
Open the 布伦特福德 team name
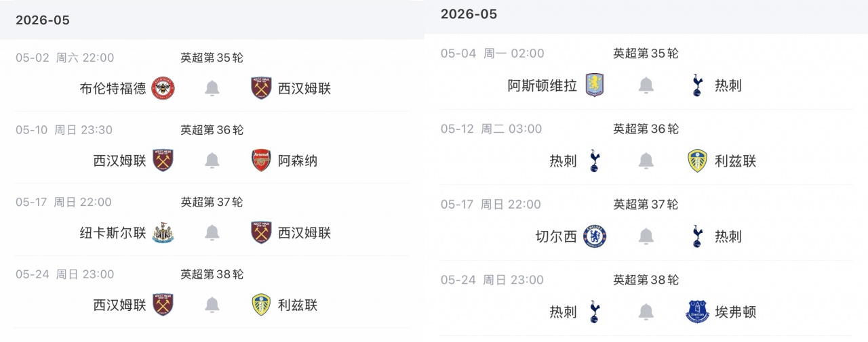pyautogui.click(x=113, y=88)
